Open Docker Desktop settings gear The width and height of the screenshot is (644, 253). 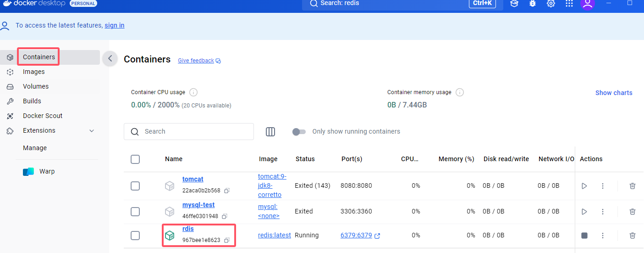pos(551,3)
